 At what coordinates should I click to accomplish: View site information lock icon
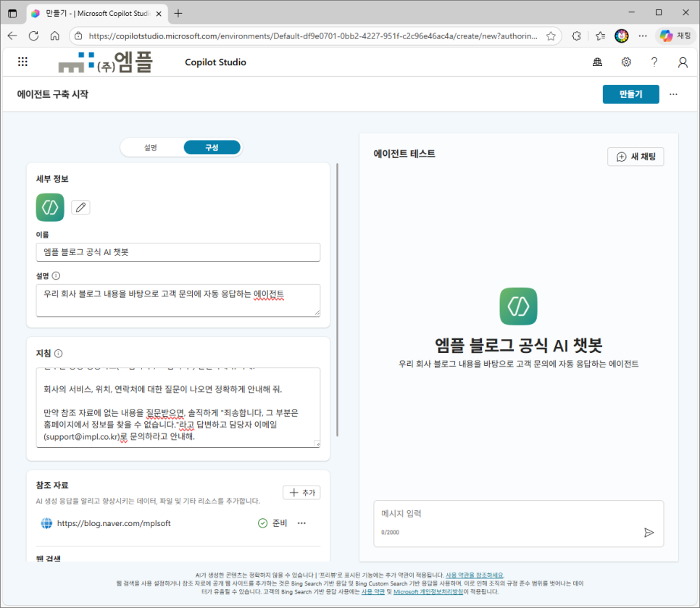pyautogui.click(x=78, y=36)
